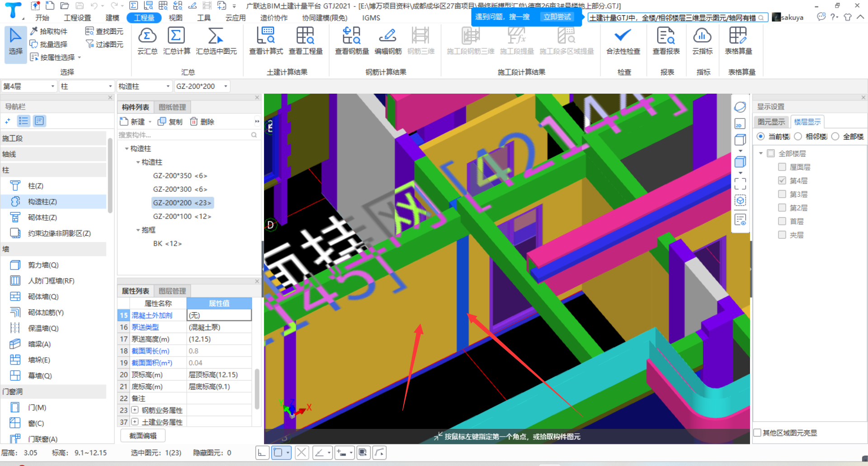Open 查看报表 report viewer
868x466 pixels.
[x=666, y=41]
